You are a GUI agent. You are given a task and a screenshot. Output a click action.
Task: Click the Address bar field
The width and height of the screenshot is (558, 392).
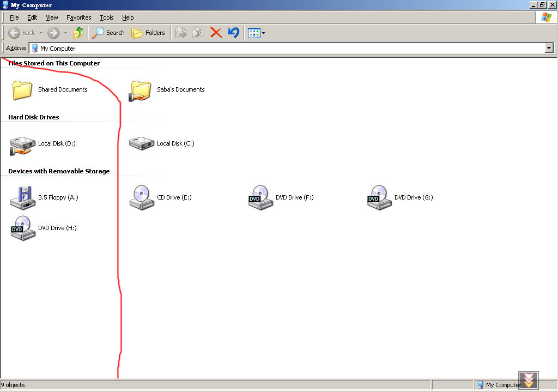point(287,48)
